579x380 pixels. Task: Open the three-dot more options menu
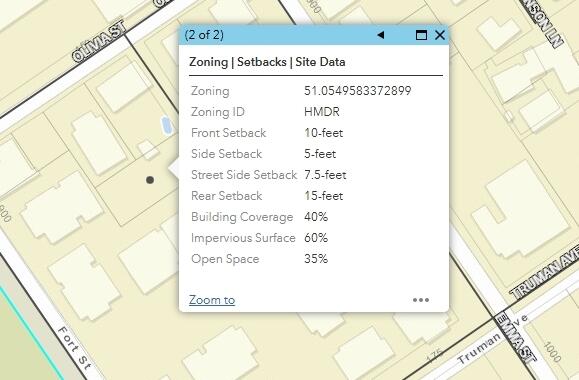pyautogui.click(x=421, y=300)
